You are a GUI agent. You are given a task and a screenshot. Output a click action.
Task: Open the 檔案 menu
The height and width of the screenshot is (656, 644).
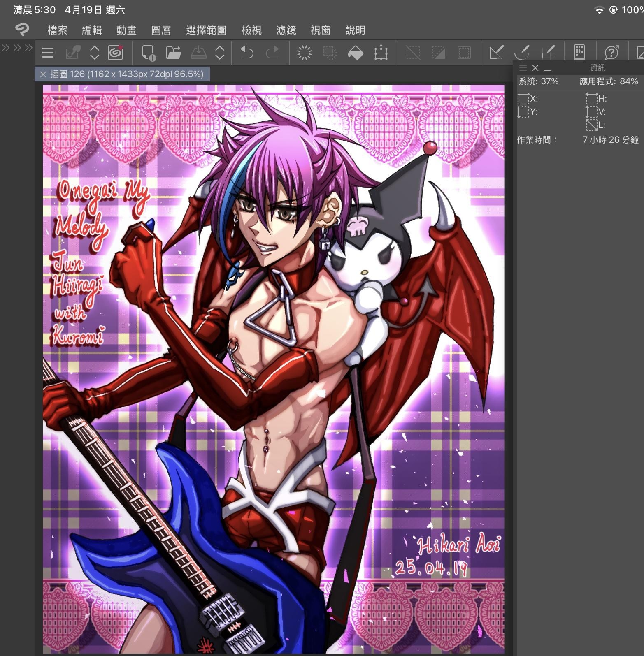pos(57,30)
